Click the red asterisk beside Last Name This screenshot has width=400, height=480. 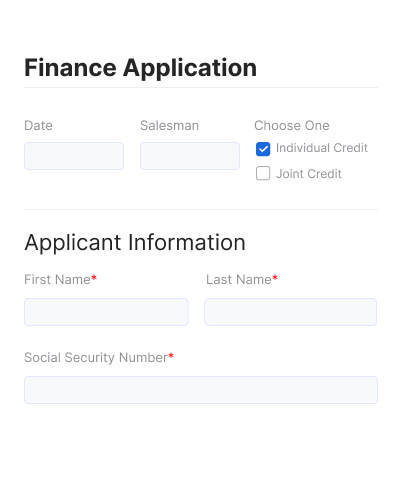click(275, 278)
